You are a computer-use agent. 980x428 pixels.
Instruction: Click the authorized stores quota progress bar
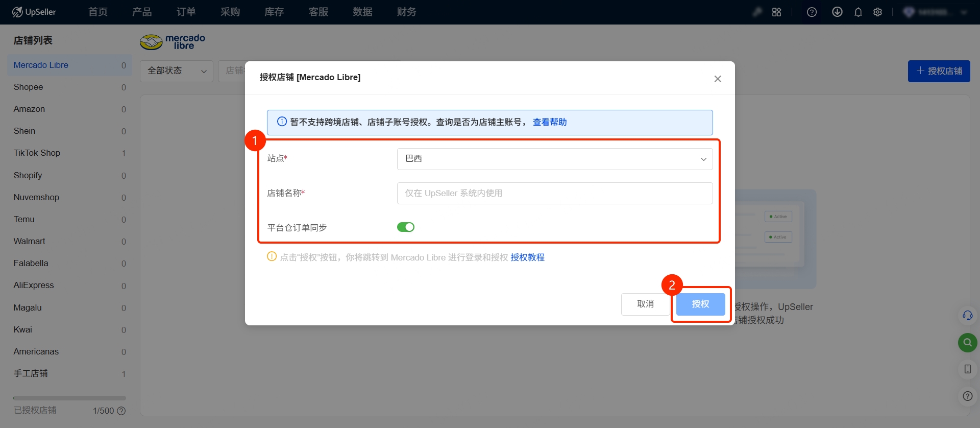(69, 398)
